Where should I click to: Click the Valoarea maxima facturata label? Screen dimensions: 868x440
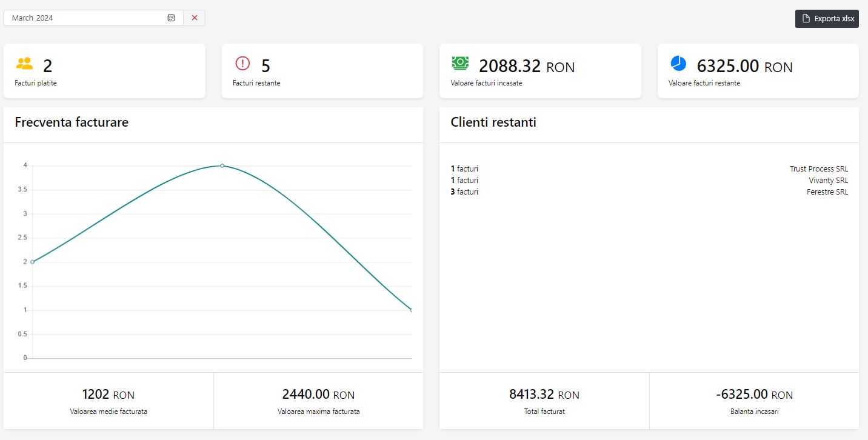point(318,412)
